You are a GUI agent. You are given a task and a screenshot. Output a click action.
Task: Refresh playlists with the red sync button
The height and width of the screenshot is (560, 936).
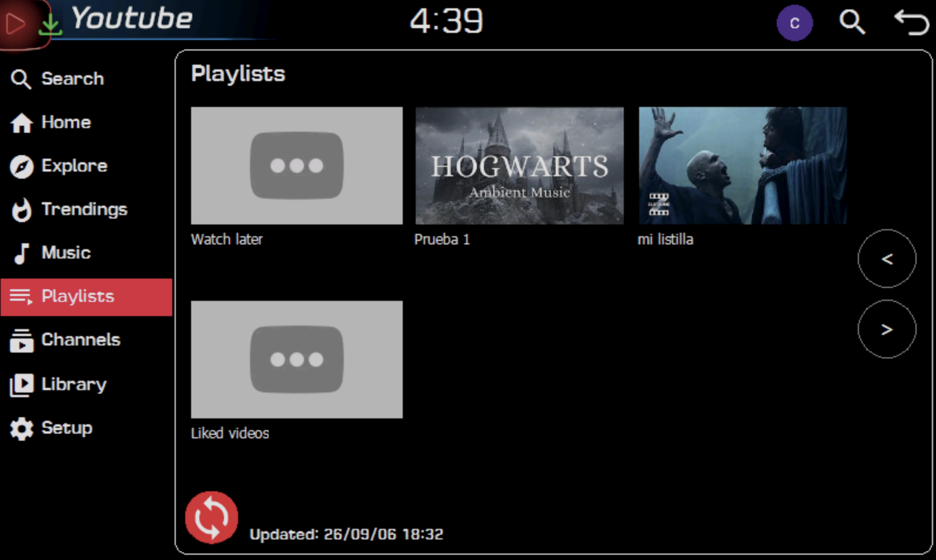tap(212, 517)
